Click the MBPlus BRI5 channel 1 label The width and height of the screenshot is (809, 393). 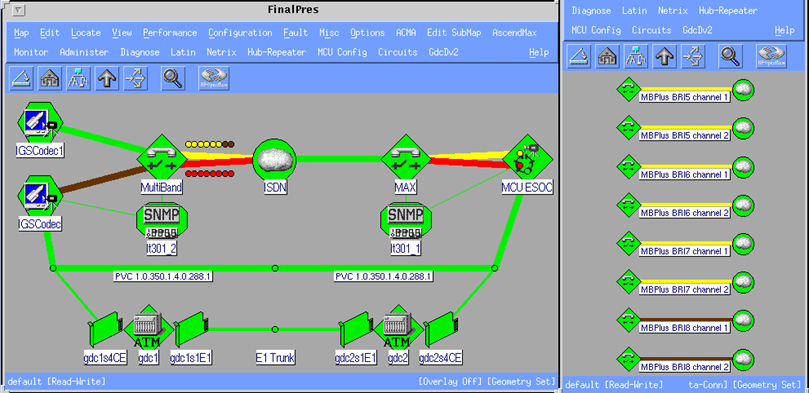(x=685, y=97)
